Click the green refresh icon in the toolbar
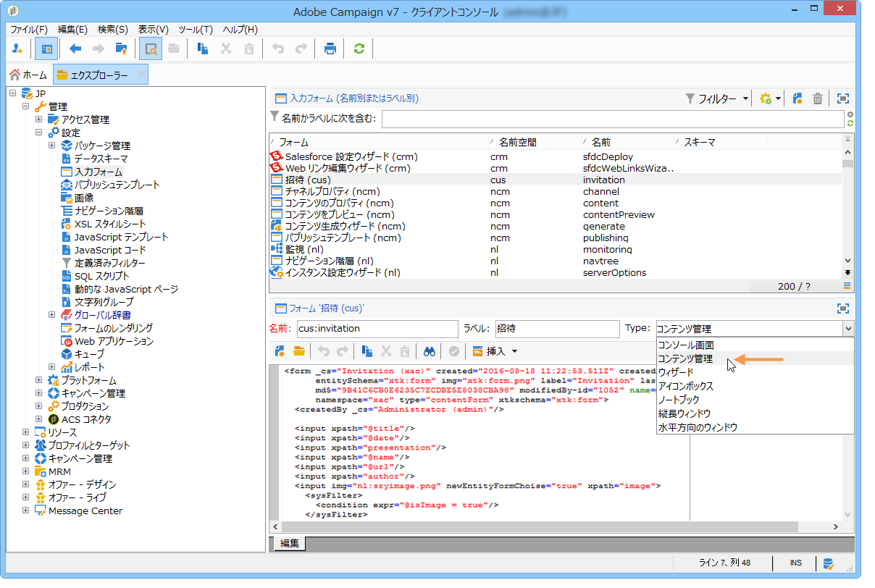 [x=359, y=49]
